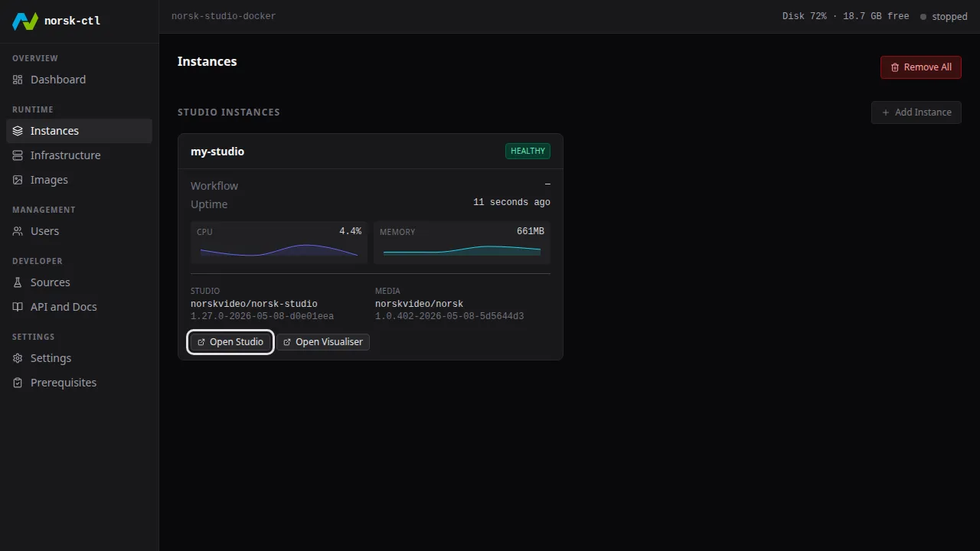The width and height of the screenshot is (980, 551).
Task: Click the STUDIO INSTANCES section label
Action: pyautogui.click(x=229, y=112)
